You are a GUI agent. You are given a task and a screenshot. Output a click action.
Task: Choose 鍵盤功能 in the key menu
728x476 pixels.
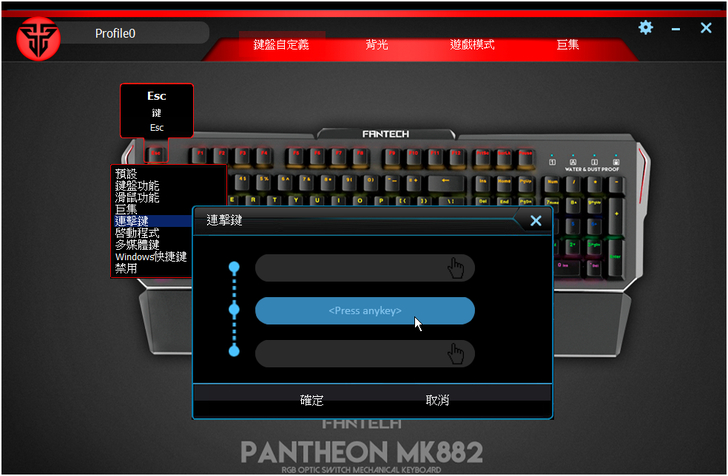[137, 186]
